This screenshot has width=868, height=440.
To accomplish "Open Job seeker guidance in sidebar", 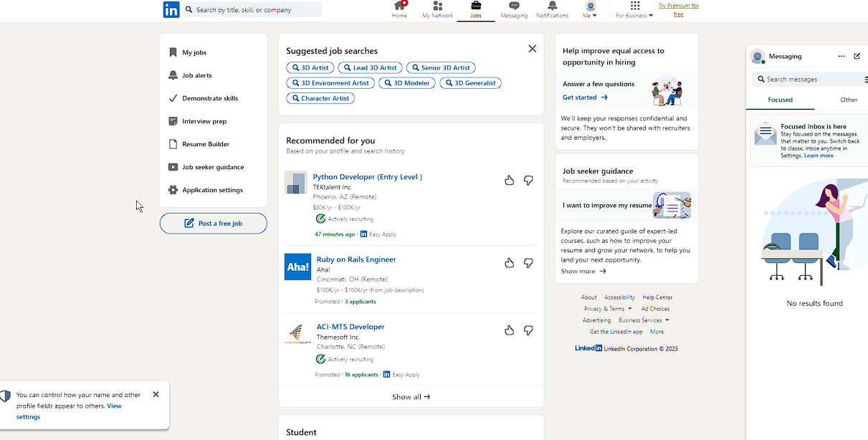I will pos(213,167).
